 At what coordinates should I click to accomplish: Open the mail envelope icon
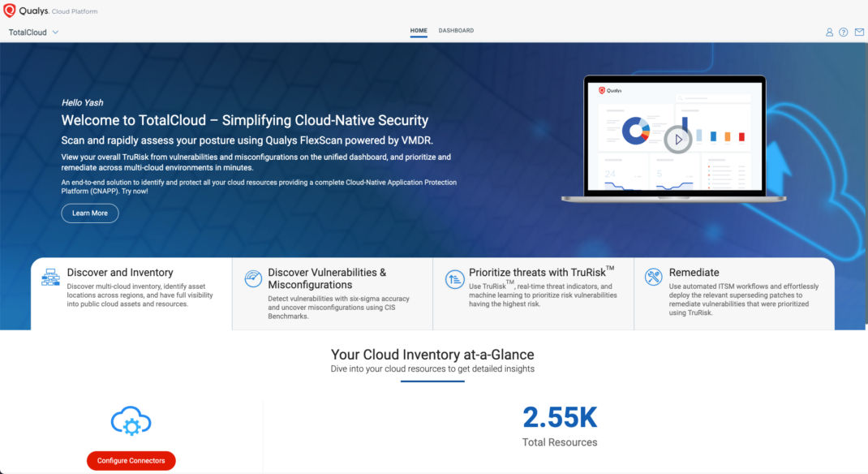click(858, 32)
